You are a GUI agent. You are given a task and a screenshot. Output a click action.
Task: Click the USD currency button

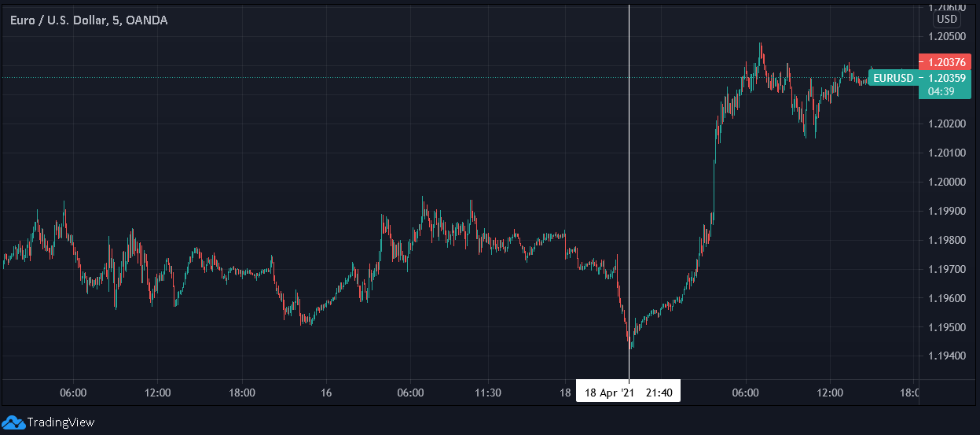(947, 20)
